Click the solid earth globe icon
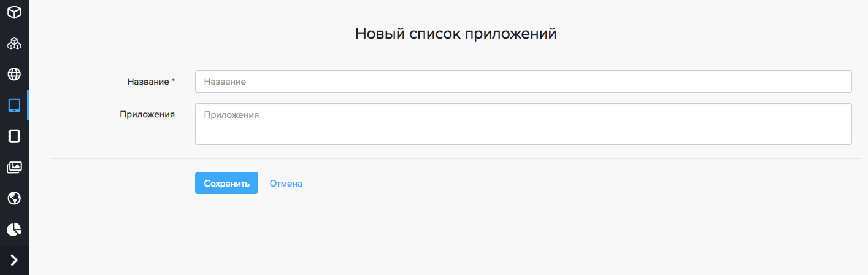This screenshot has width=868, height=275. (x=14, y=198)
